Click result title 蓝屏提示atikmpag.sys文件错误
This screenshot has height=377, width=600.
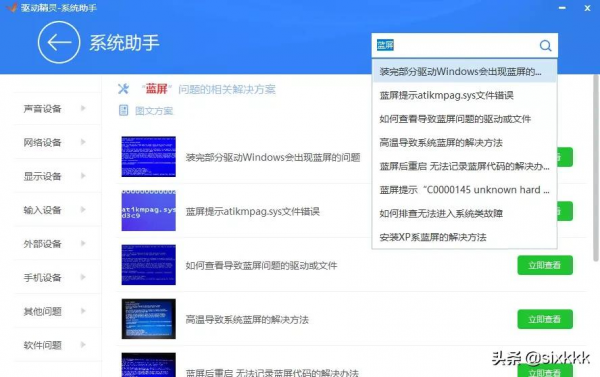[253, 211]
